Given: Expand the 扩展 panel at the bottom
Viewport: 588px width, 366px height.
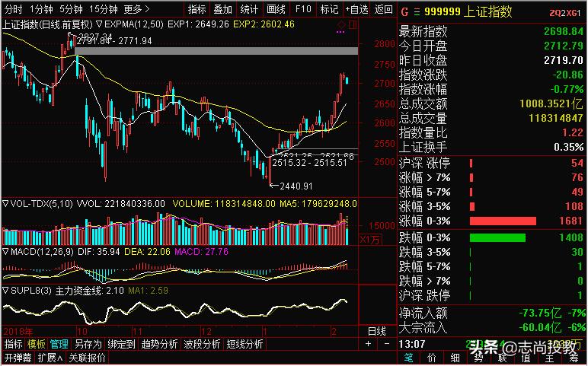Looking at the screenshot, I should coord(50,358).
